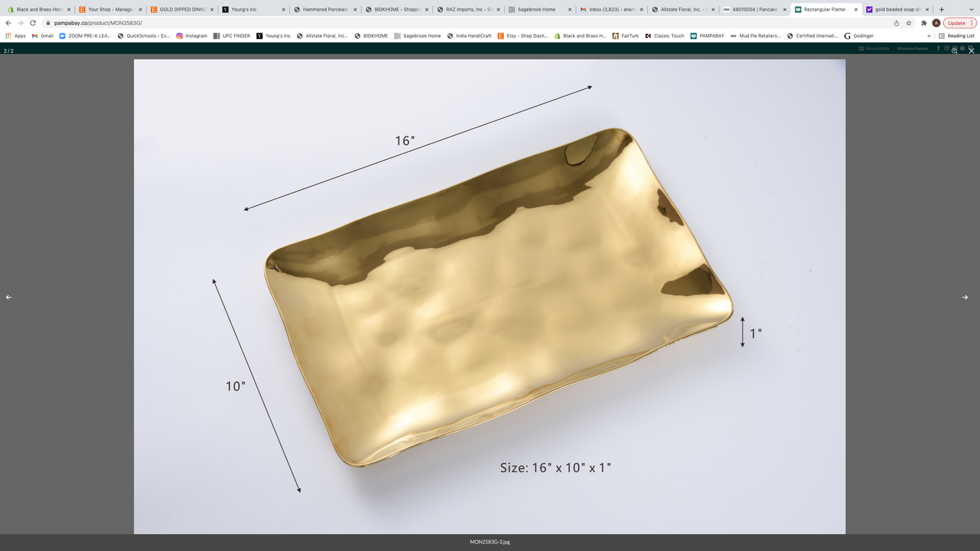
Task: Open the Extensions puzzle icon
Action: [924, 23]
